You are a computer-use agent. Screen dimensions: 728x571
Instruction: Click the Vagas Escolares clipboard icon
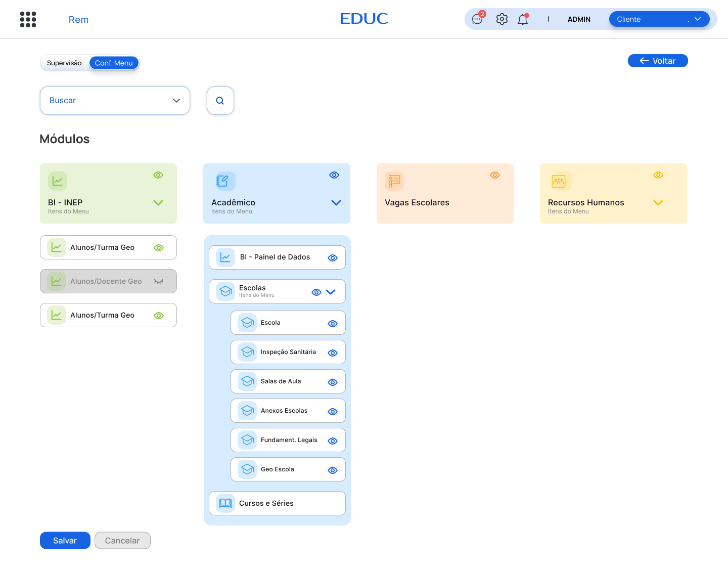pyautogui.click(x=394, y=181)
